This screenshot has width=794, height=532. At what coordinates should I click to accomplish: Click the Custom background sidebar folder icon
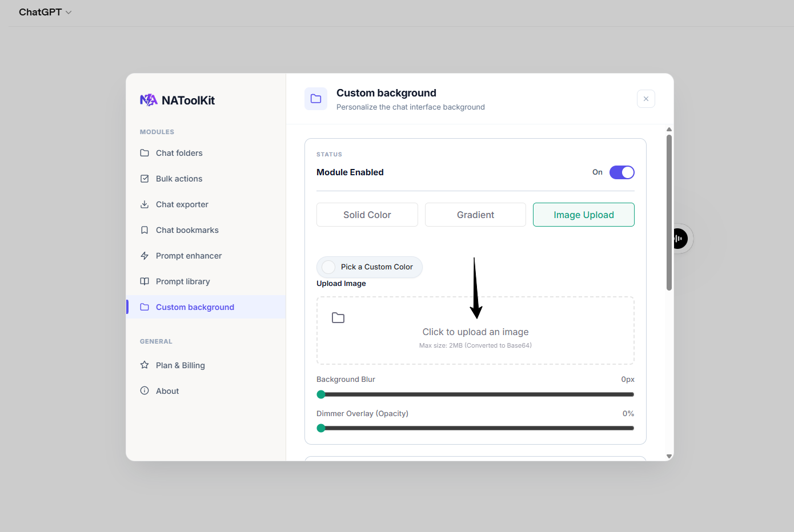coord(145,307)
